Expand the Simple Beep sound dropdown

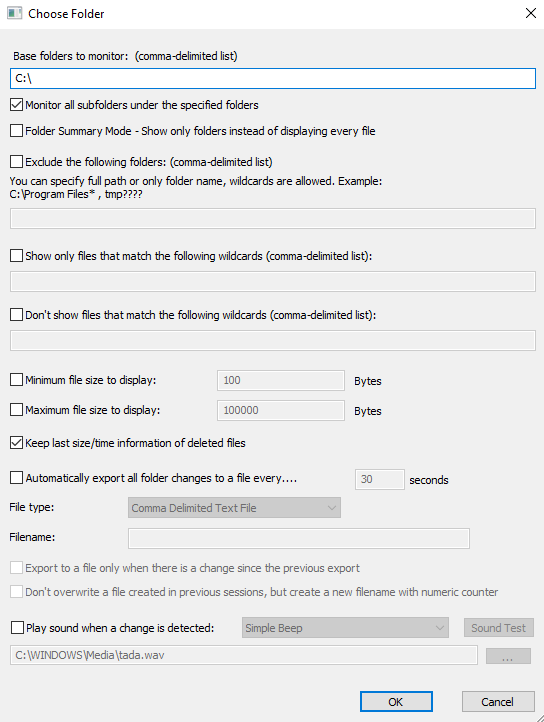(x=345, y=628)
